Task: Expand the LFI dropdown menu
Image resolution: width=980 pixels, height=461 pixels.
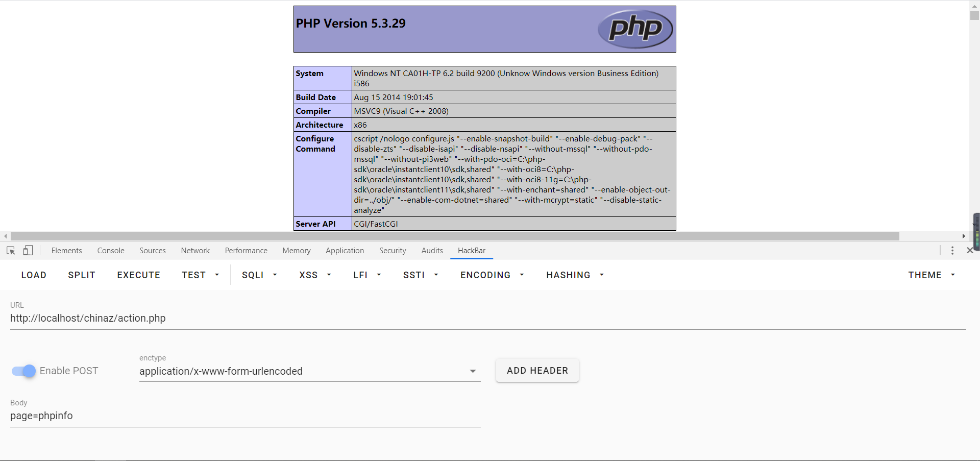Action: (367, 275)
